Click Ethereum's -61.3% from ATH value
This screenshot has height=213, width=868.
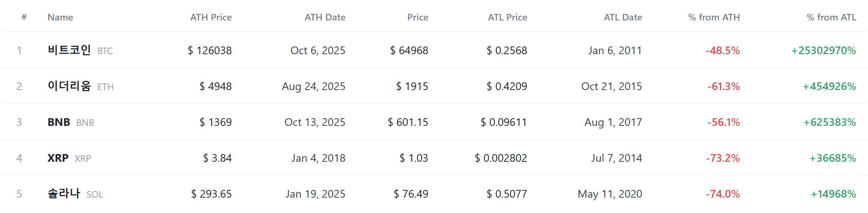point(724,86)
